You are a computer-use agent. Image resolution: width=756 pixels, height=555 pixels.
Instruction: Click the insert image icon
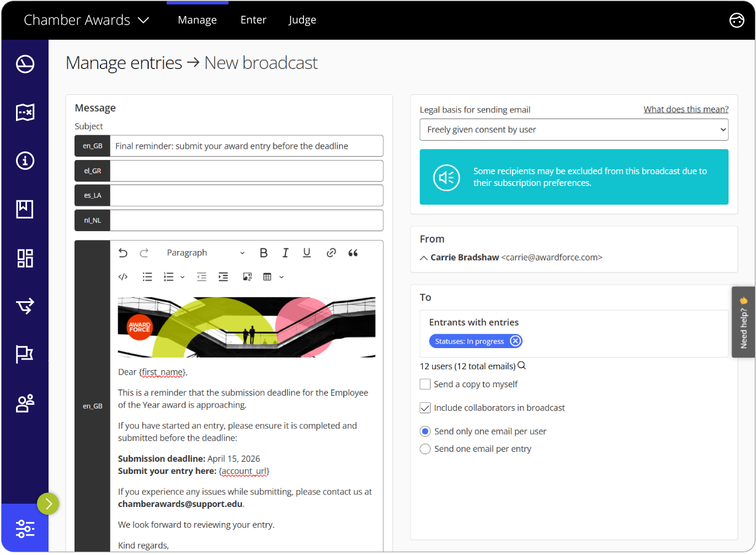pos(247,277)
